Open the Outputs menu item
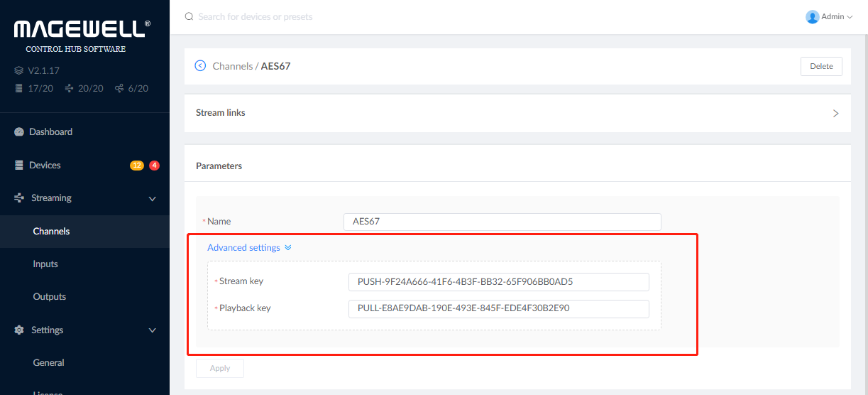Screen dimensions: 868x395 pyautogui.click(x=50, y=297)
